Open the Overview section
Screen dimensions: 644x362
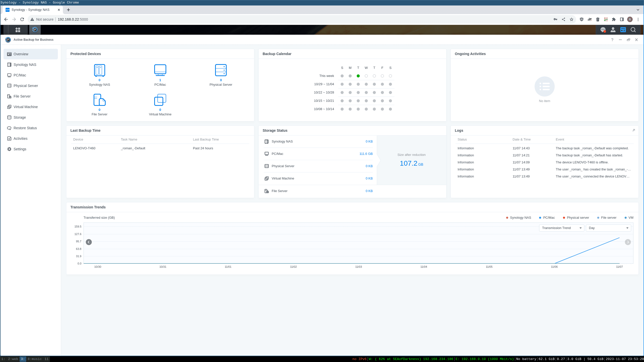point(31,54)
